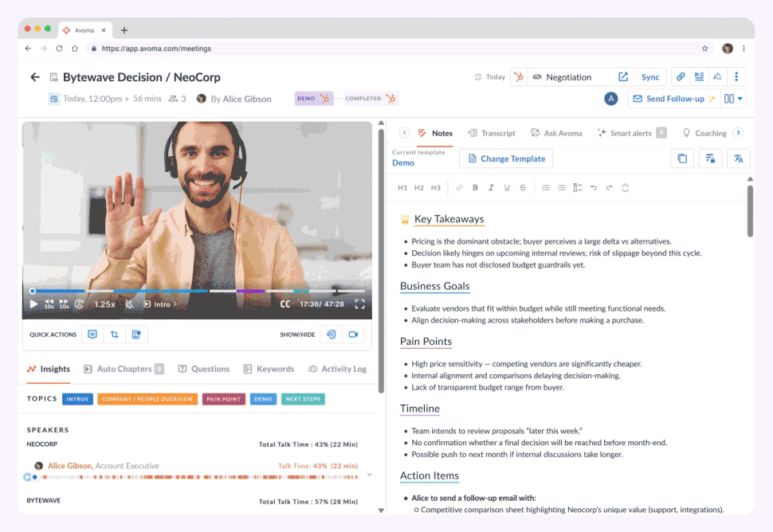Redo the last notes edit

pyautogui.click(x=610, y=188)
